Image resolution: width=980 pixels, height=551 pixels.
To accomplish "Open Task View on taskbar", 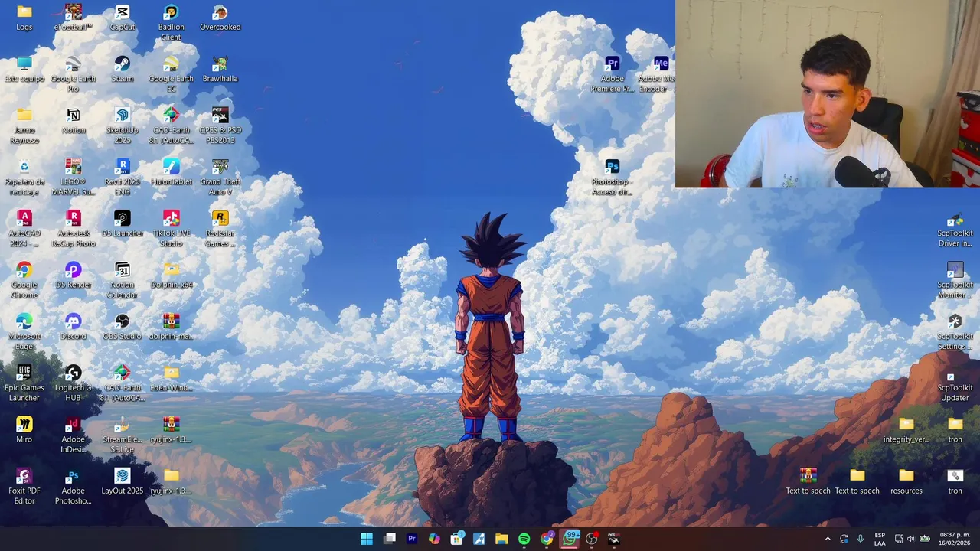I will tap(390, 539).
